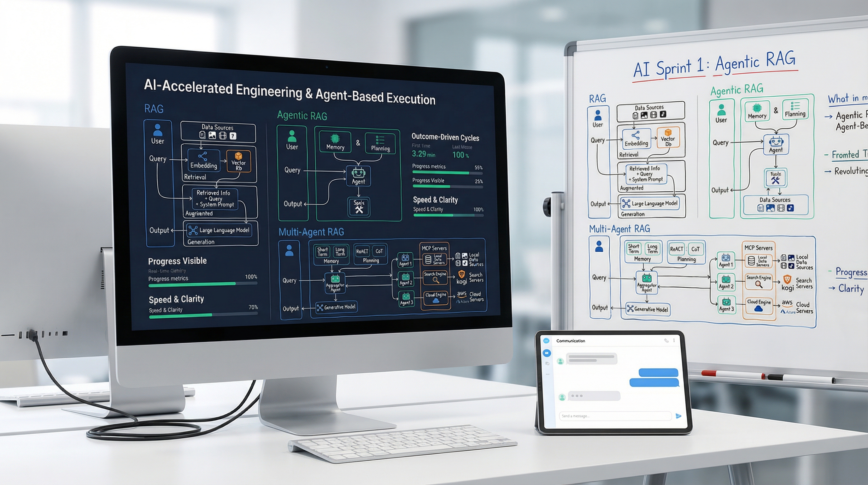The image size is (868, 485).
Task: Open the three-dot overflow menu on tablet
Action: (x=674, y=341)
